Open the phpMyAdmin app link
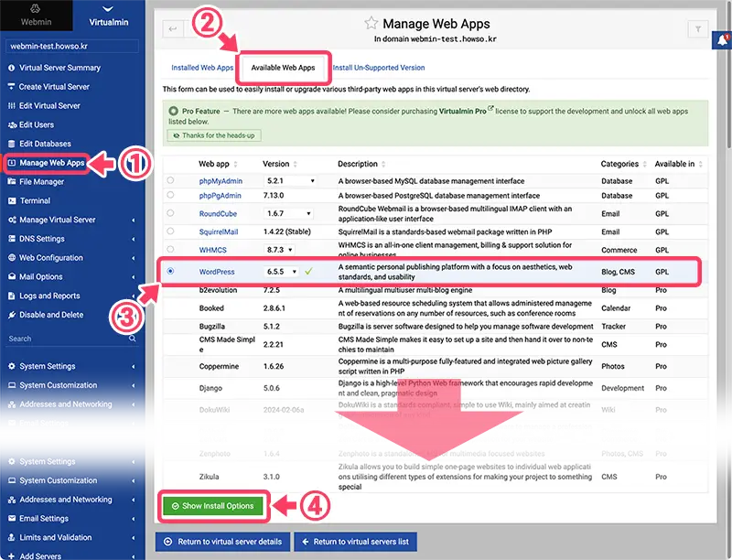Viewport: 732px width, 560px height. tap(221, 181)
